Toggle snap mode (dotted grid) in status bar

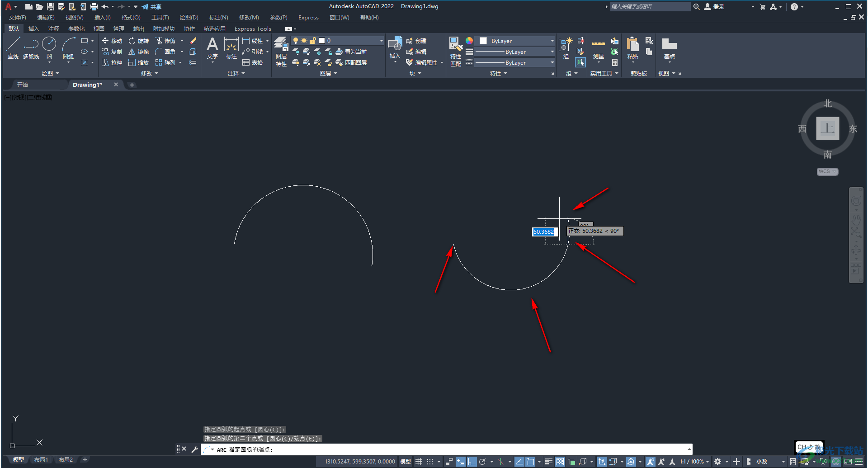click(430, 462)
